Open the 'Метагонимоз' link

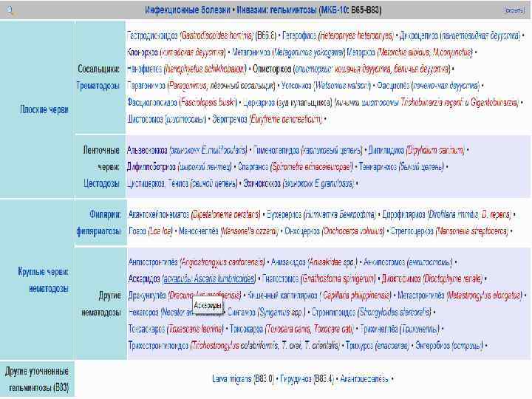click(251, 52)
